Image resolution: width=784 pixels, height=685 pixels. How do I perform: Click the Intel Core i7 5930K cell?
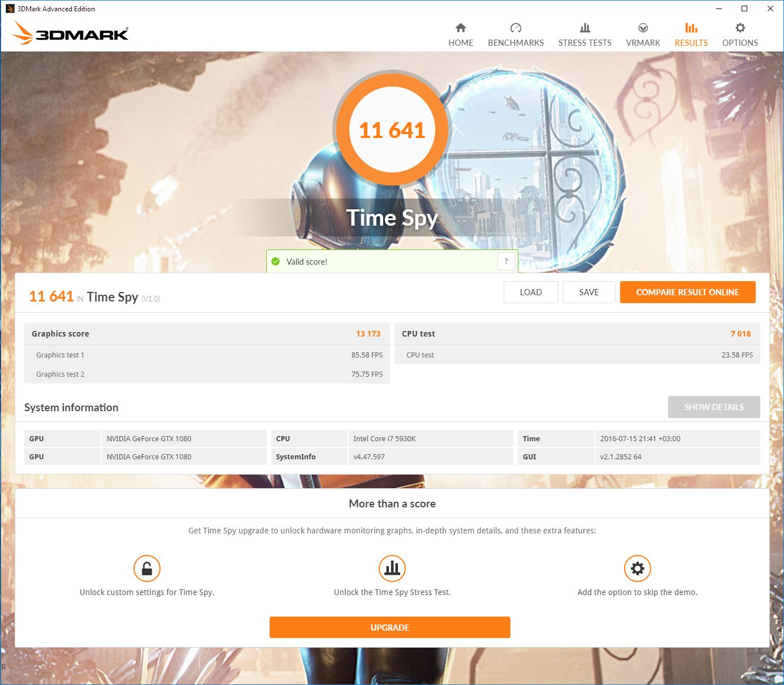(430, 438)
